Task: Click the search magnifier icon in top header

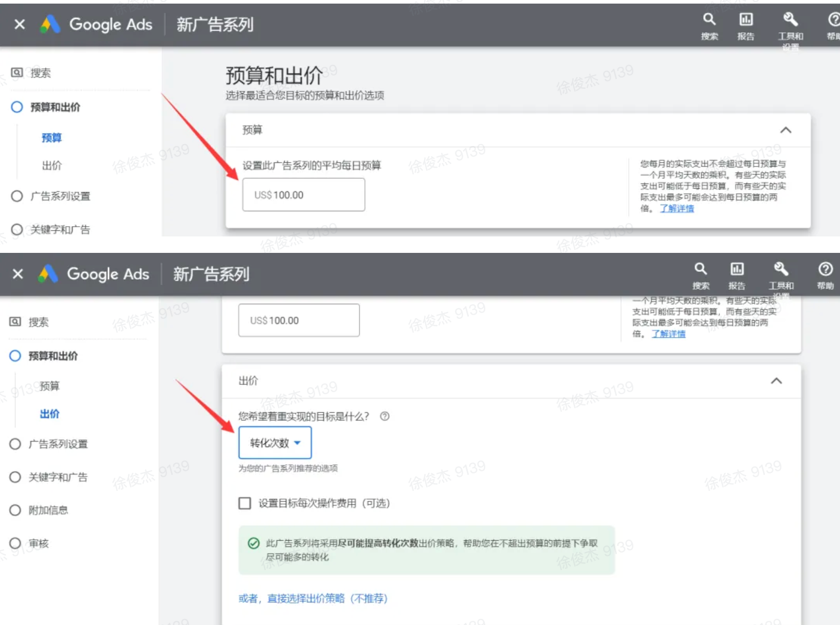Action: [x=709, y=20]
